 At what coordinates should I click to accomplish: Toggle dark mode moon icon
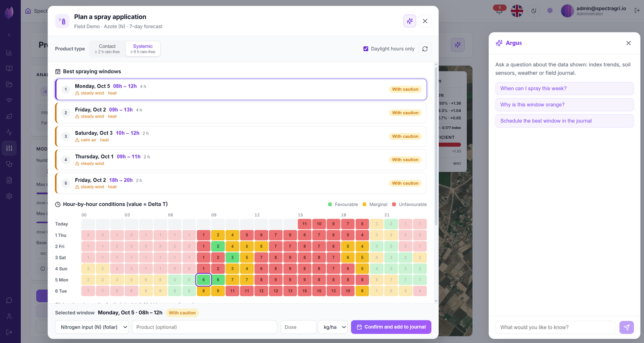pyautogui.click(x=534, y=11)
